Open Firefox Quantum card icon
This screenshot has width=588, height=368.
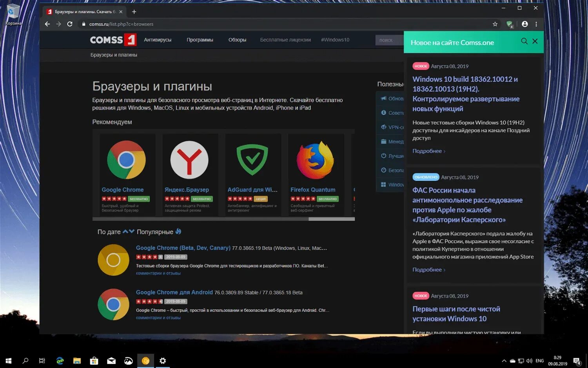(x=315, y=160)
